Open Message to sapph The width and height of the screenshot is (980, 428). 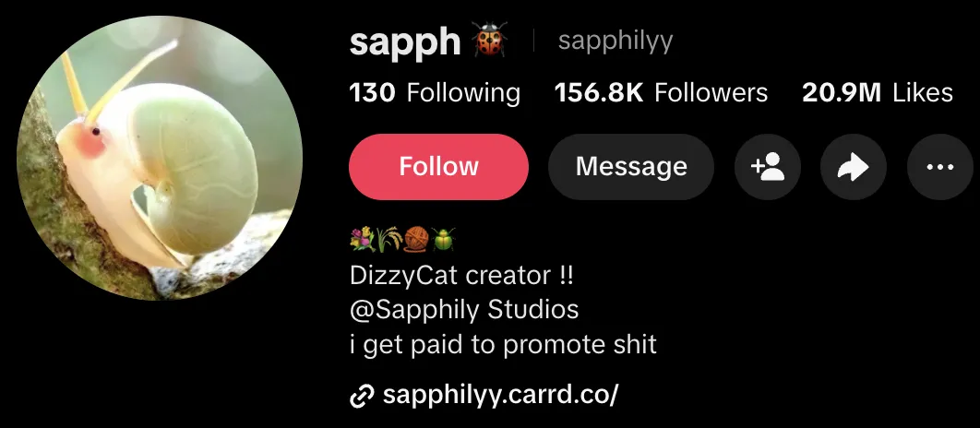631,167
